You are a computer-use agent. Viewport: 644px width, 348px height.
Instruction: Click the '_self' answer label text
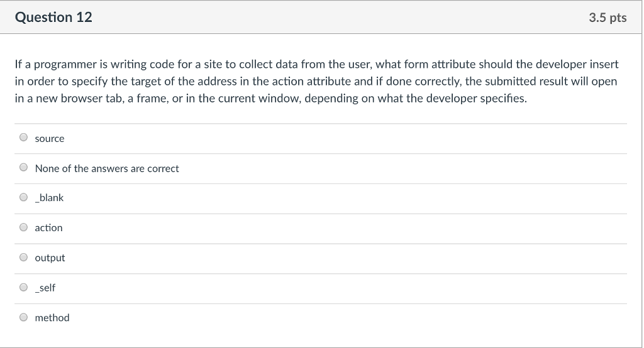coord(45,288)
